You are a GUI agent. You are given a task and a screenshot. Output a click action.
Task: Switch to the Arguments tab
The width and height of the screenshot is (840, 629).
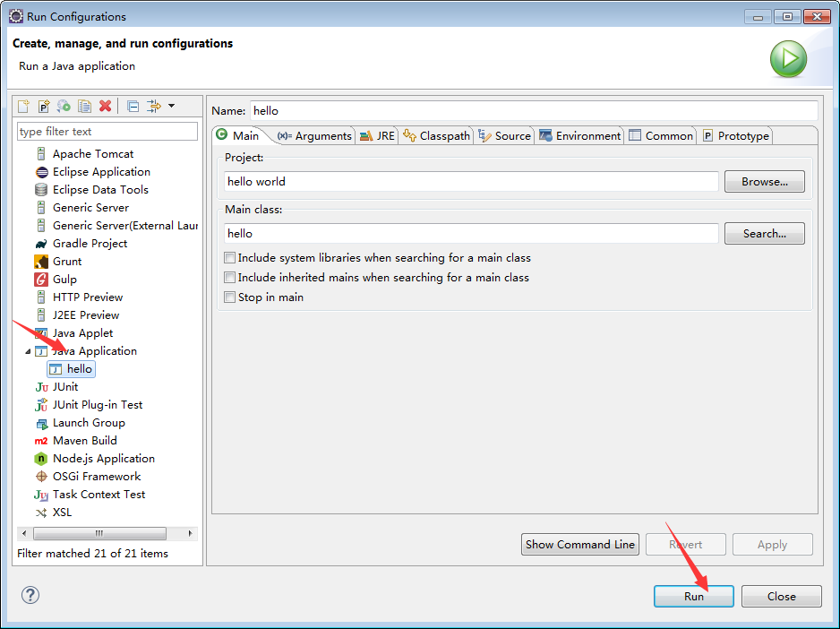click(x=314, y=136)
